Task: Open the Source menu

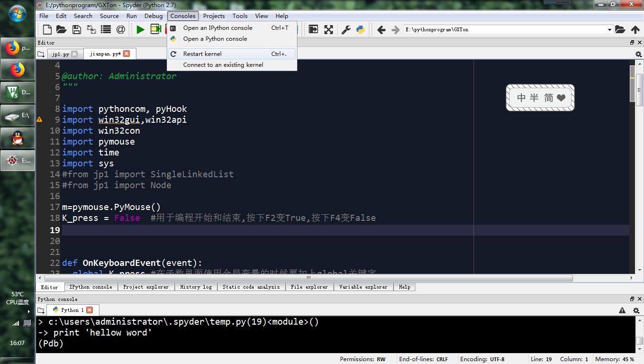Action: pyautogui.click(x=109, y=16)
